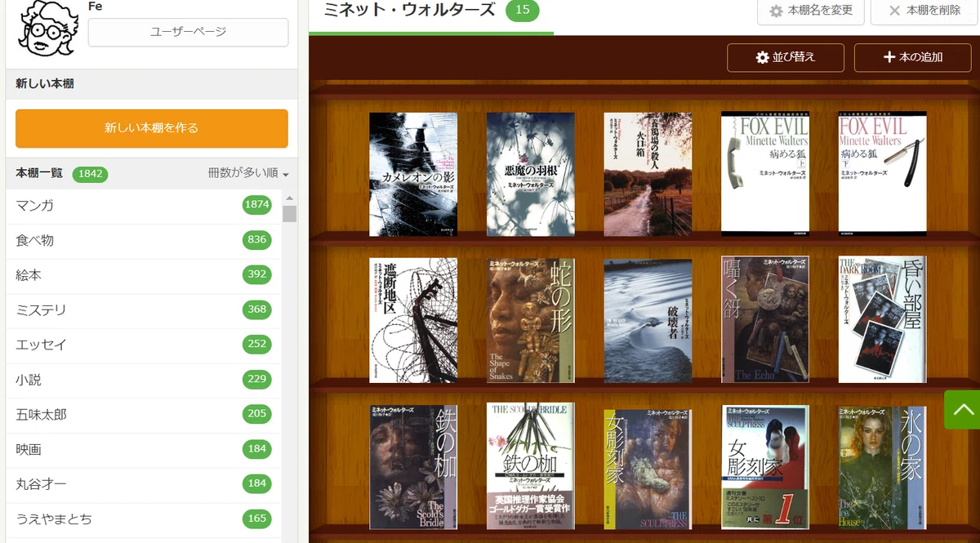This screenshot has width=980, height=543.
Task: Select the エッセイ bookshelf row
Action: [143, 345]
